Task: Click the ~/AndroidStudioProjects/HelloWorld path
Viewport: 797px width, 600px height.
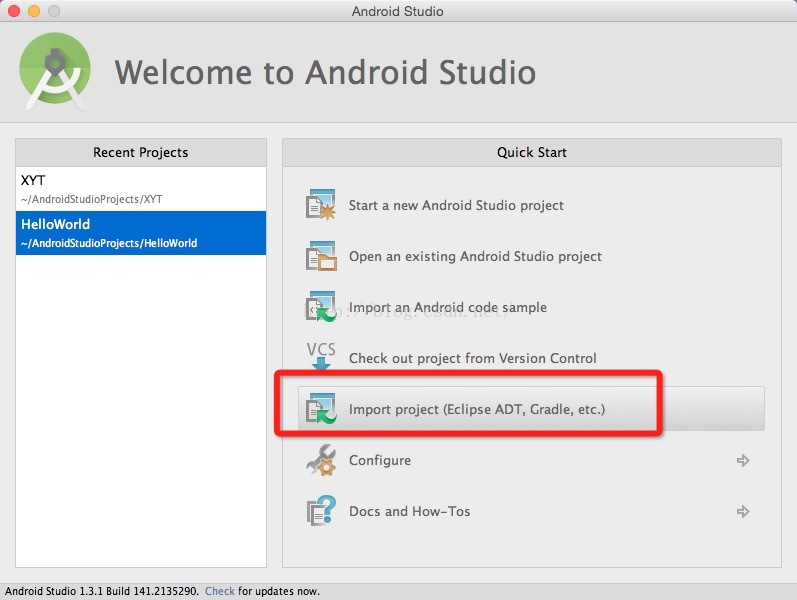Action: 109,244
